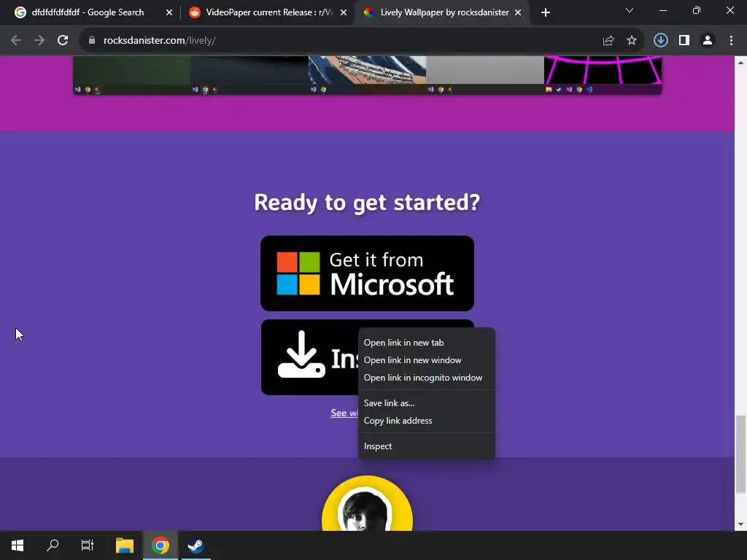The height and width of the screenshot is (560, 747).
Task: Open the tab search dropdown arrow
Action: click(630, 10)
